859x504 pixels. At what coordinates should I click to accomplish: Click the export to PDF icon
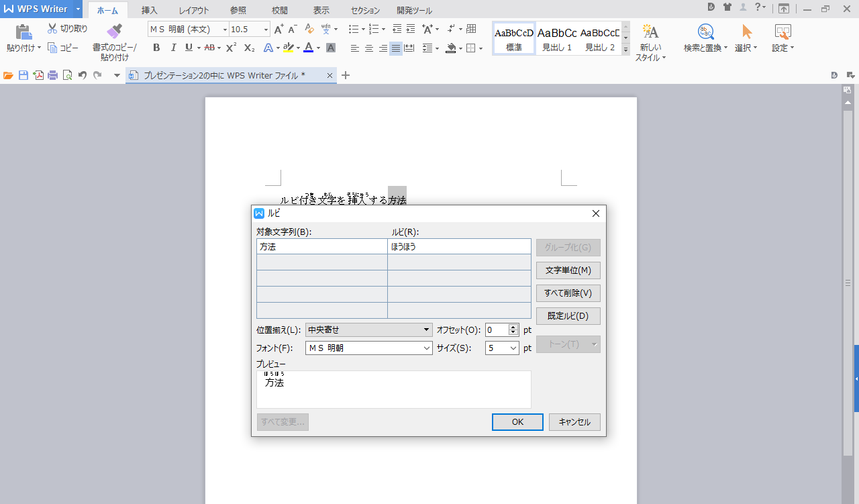(x=38, y=75)
